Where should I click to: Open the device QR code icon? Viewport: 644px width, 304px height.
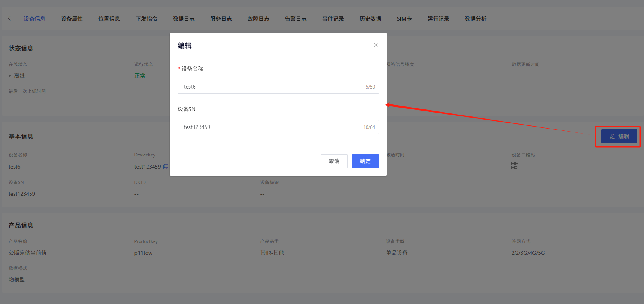pos(515,166)
